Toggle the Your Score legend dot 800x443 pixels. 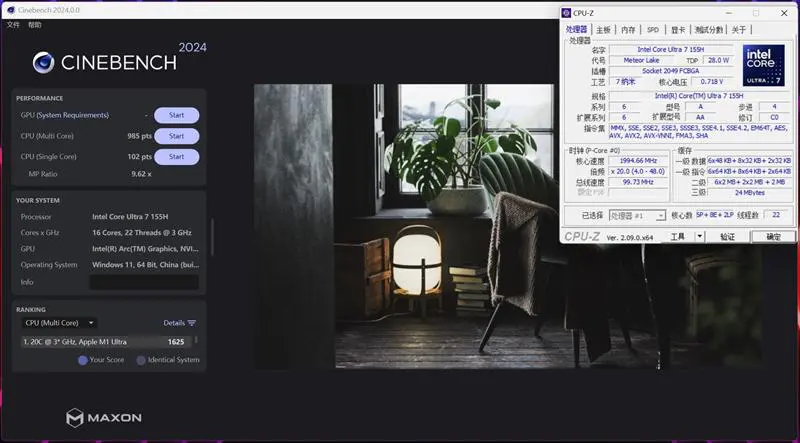click(x=83, y=360)
